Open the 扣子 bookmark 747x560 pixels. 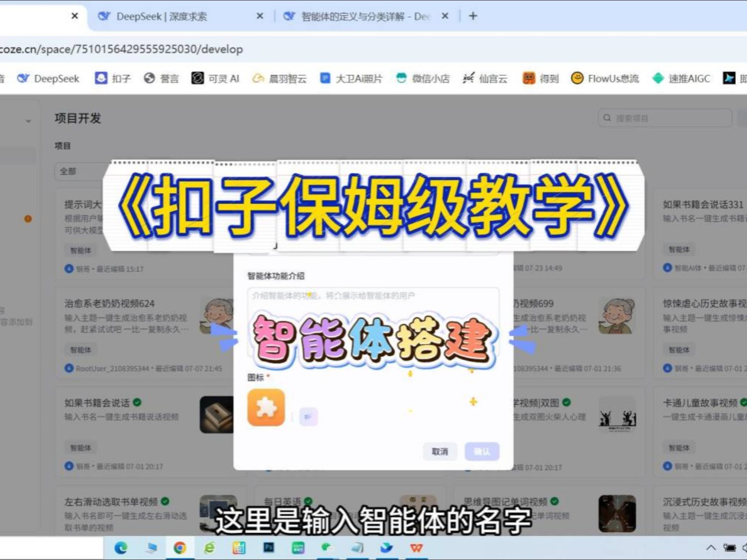pyautogui.click(x=113, y=79)
